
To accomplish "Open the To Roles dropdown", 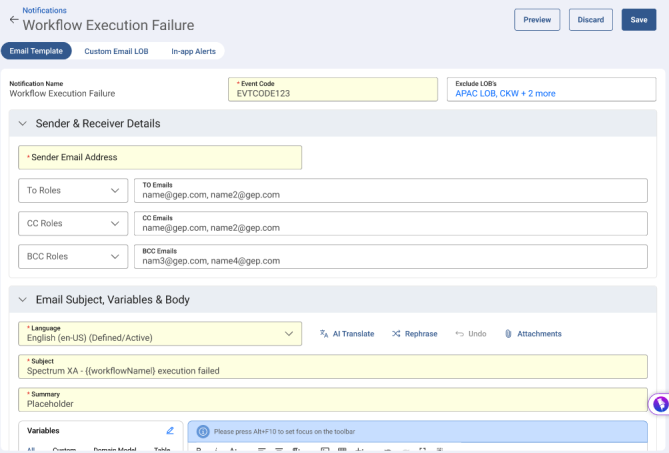I will pos(71,190).
